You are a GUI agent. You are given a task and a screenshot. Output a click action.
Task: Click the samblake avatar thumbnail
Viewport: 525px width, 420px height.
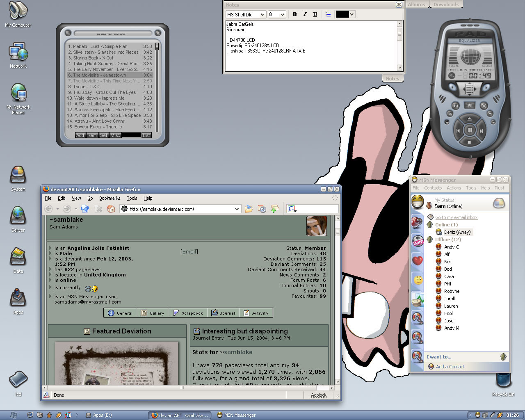(x=316, y=226)
